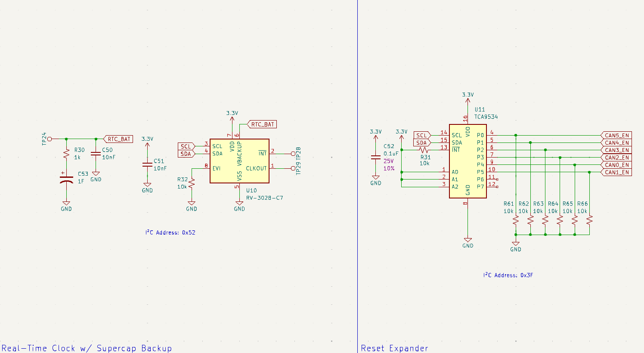
Task: Select capacitor C51 symbol
Action: click(147, 164)
